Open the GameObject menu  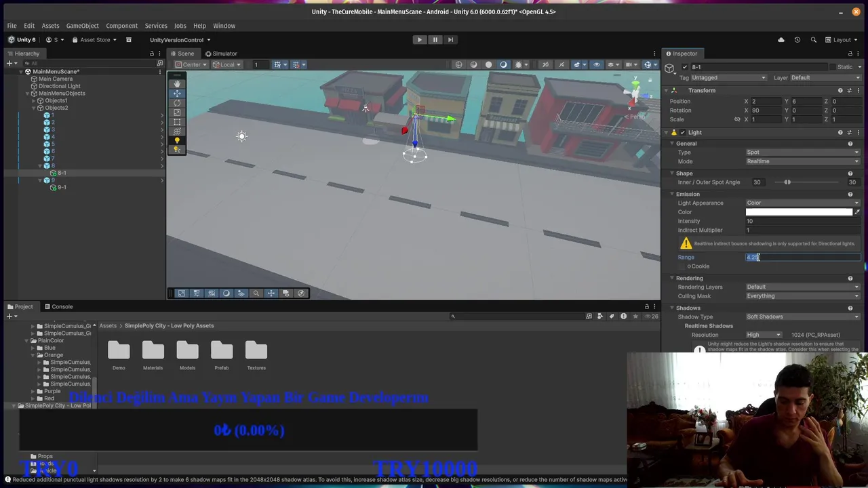[x=83, y=26]
